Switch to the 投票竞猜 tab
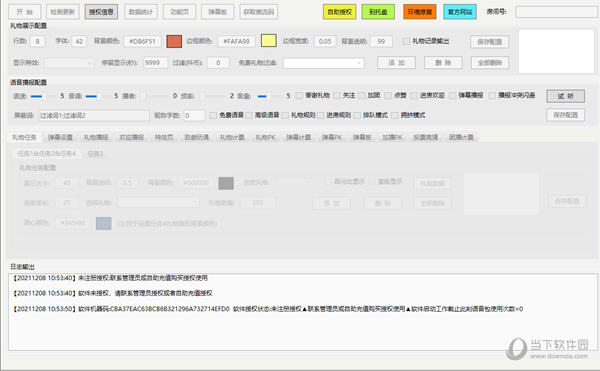The image size is (600, 371). tap(426, 137)
